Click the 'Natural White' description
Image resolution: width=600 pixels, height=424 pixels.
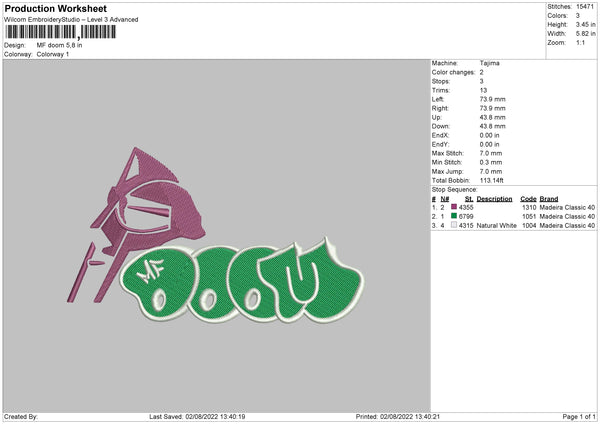click(497, 226)
